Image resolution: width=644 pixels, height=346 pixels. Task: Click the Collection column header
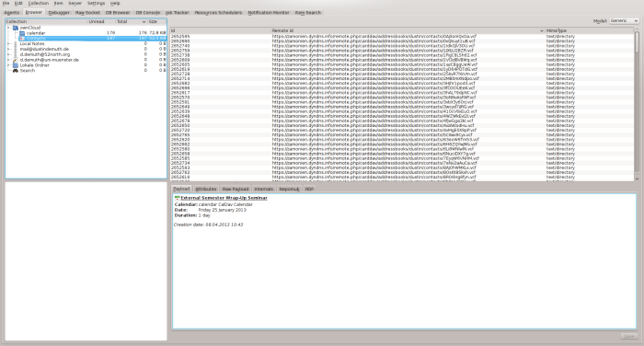(46, 21)
